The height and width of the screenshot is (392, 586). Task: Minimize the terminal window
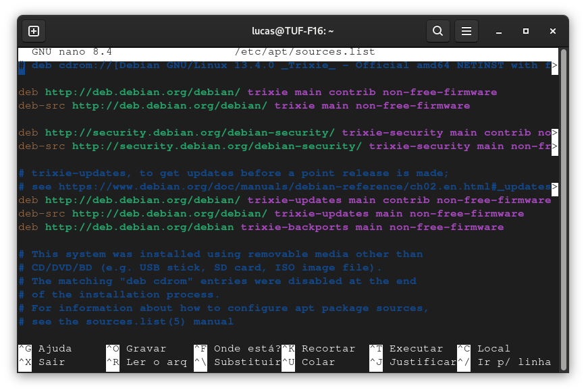(498, 31)
